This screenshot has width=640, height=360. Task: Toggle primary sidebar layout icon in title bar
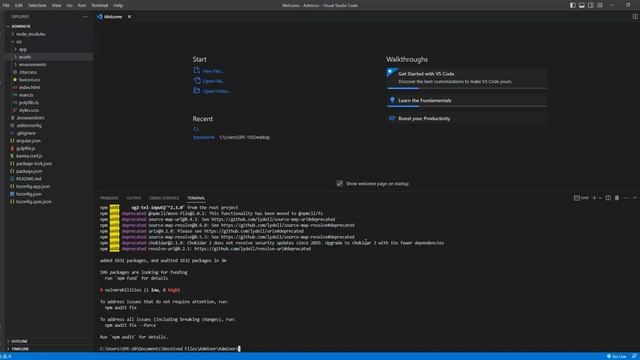(x=573, y=5)
